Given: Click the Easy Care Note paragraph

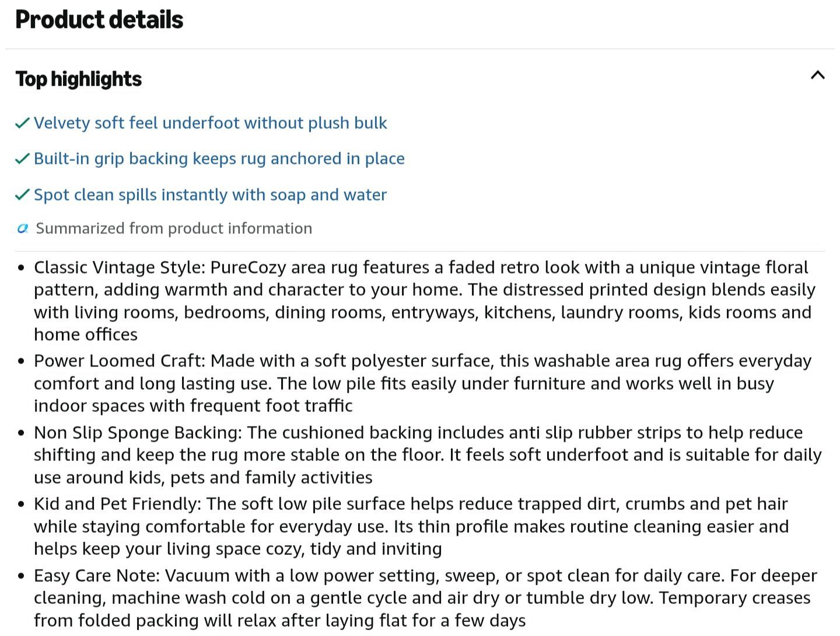Looking at the screenshot, I should click(425, 597).
